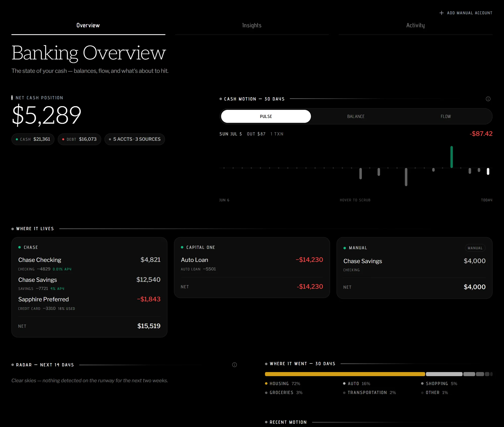Click the yellow Housing segment of spending bar

pyautogui.click(x=345, y=374)
